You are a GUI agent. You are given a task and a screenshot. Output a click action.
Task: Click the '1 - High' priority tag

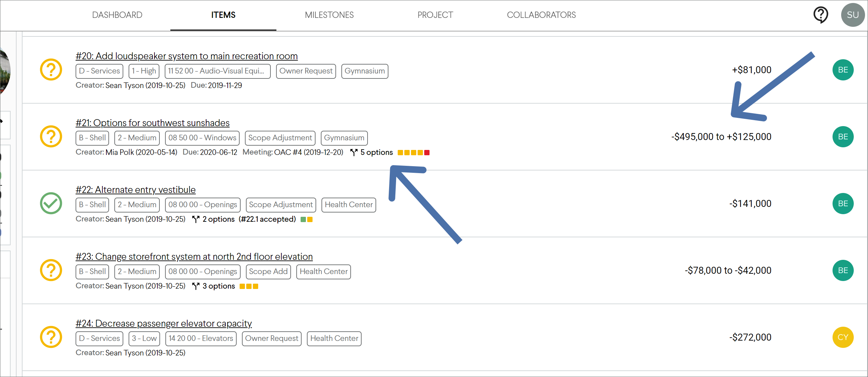tap(144, 71)
